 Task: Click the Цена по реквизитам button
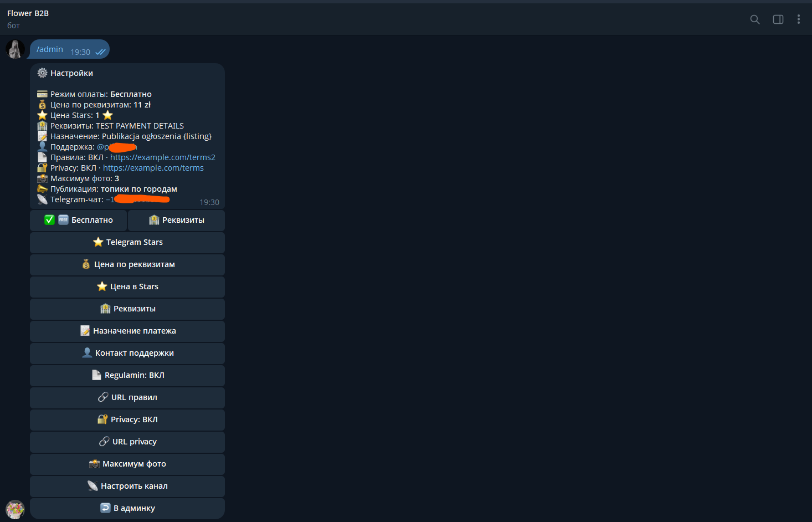(127, 264)
